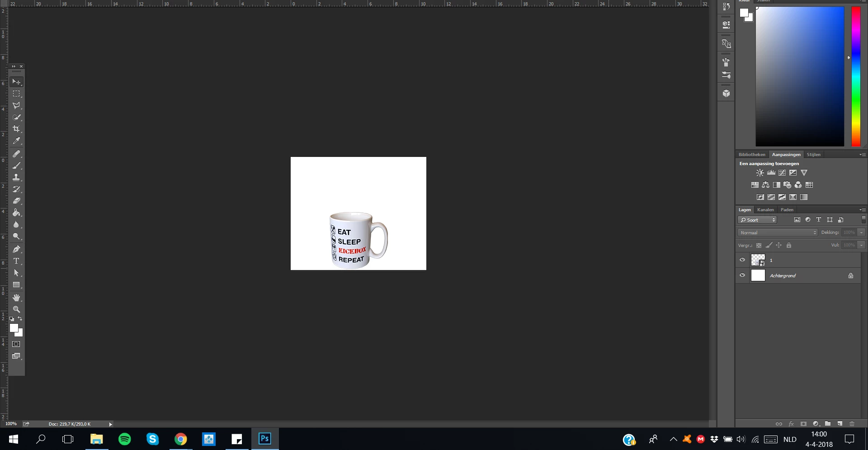Add a Vibrance adjustment
The width and height of the screenshot is (868, 450).
(804, 173)
